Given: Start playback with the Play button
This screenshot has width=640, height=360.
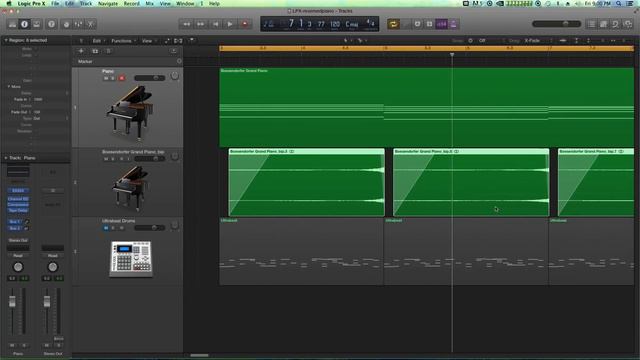Looking at the screenshot, I should click(x=230, y=24).
